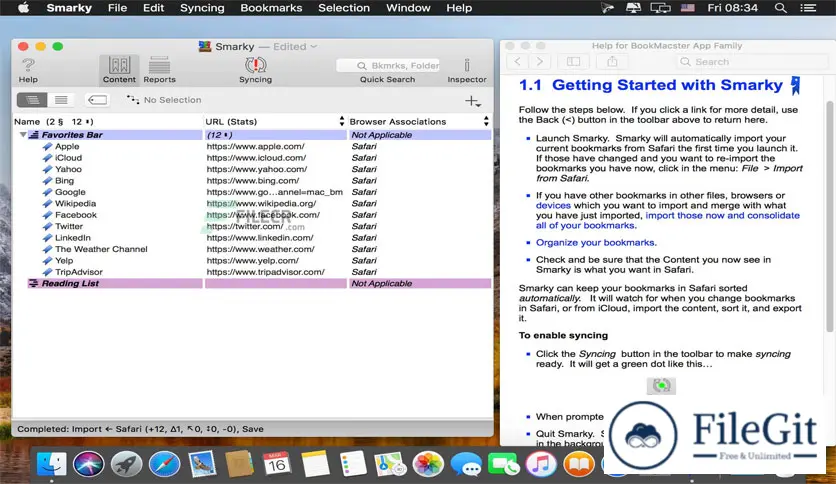
Task: Open the Help toolbar button in Smarky
Action: coord(28,70)
